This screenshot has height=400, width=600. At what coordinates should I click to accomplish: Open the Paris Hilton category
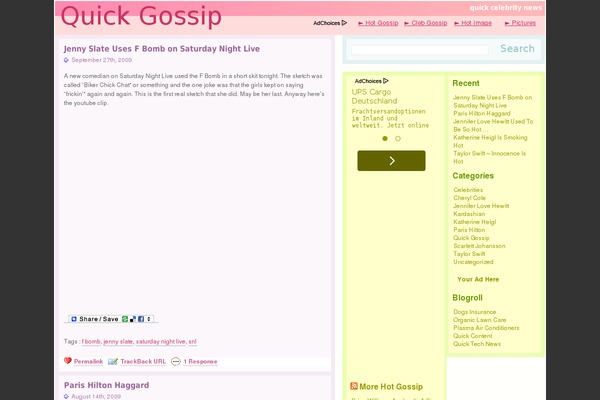[469, 230]
